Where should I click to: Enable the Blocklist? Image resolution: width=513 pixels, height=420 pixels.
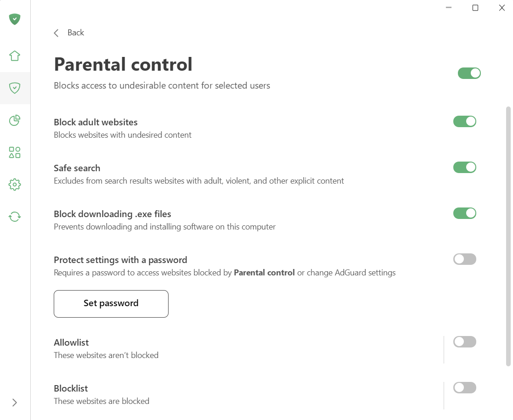[x=464, y=387]
